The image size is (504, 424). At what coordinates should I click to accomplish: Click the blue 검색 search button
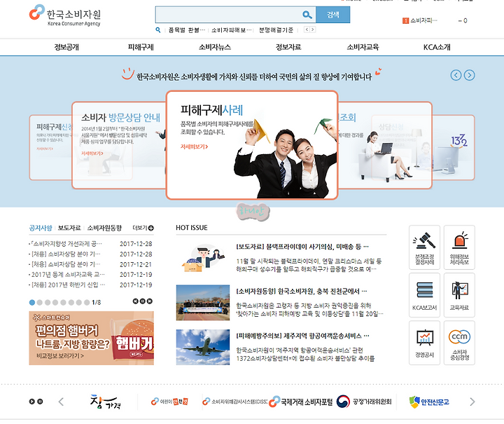(333, 15)
